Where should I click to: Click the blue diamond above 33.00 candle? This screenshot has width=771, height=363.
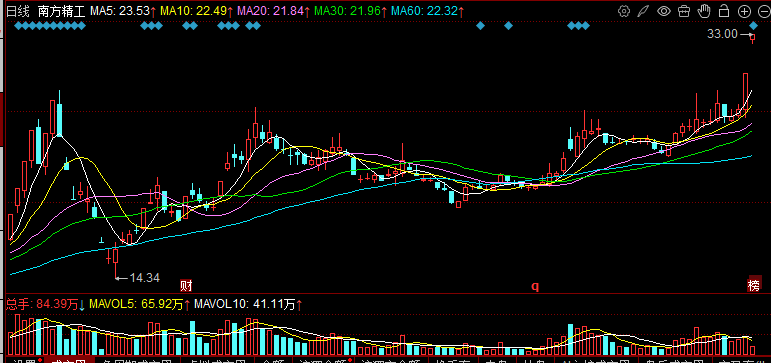pyautogui.click(x=753, y=26)
